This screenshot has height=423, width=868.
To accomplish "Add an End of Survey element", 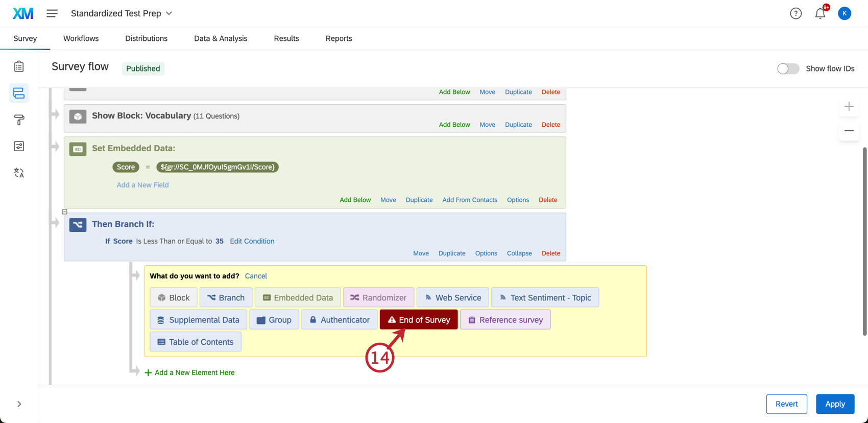I will tap(419, 320).
